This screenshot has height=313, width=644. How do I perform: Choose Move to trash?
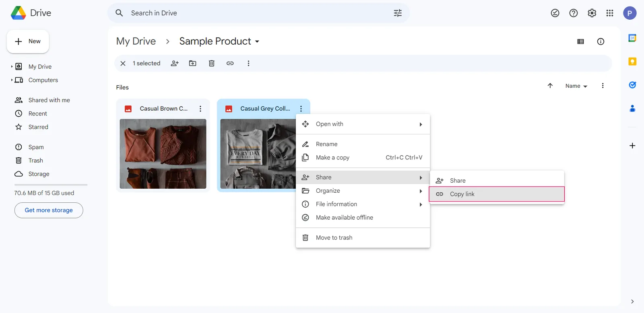pos(363,238)
